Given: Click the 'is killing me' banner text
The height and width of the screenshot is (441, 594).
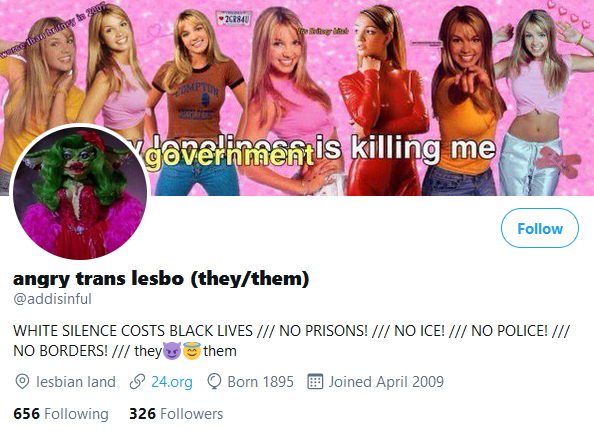Looking at the screenshot, I should tap(405, 147).
